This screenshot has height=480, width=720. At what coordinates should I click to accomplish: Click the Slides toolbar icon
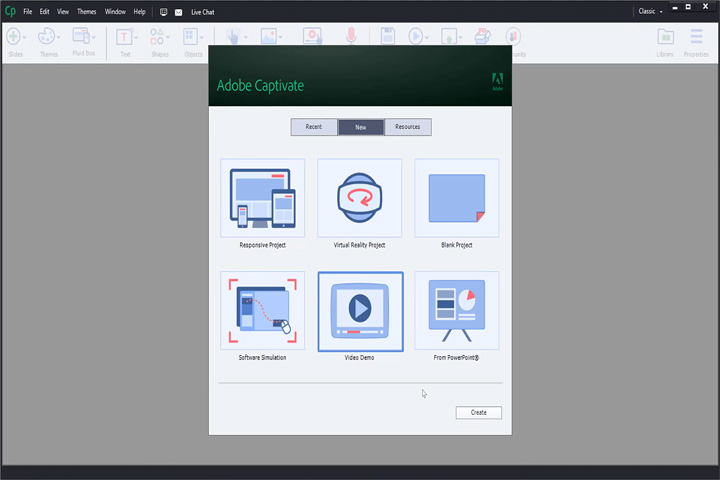point(13,36)
